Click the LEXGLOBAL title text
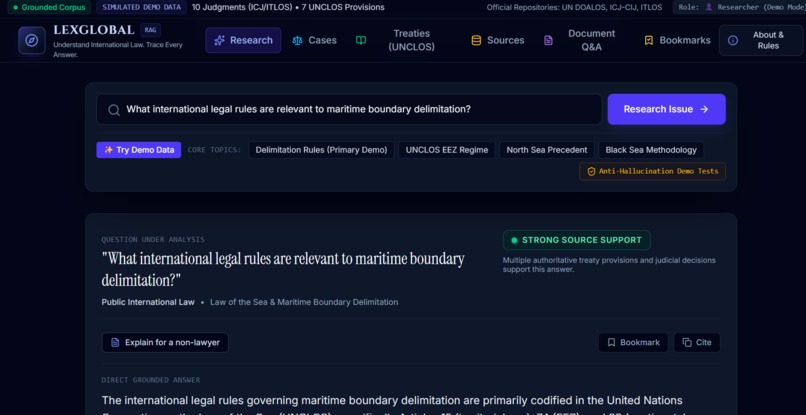 [x=94, y=30]
